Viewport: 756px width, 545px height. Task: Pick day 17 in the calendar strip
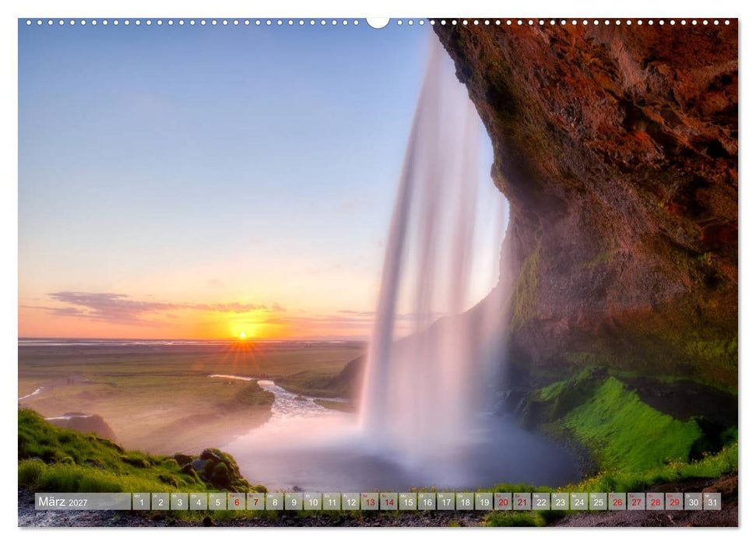click(x=445, y=501)
